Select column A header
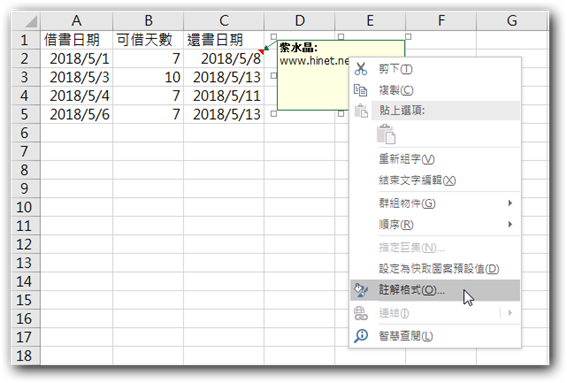567x383 pixels. click(x=76, y=21)
